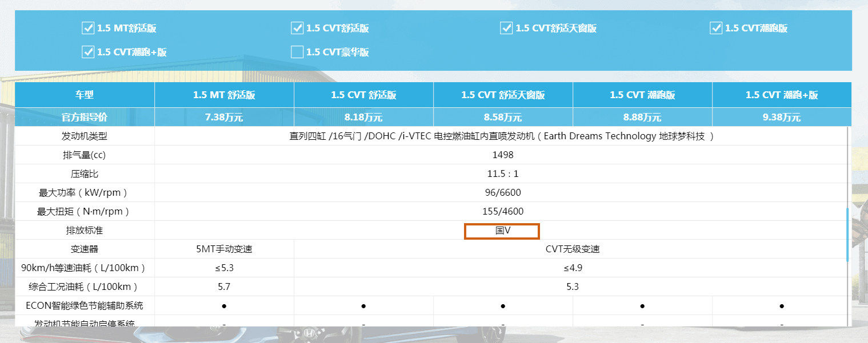Uncheck the 1.5 MT舒适版 checkbox
The width and height of the screenshot is (868, 343).
pyautogui.click(x=88, y=28)
